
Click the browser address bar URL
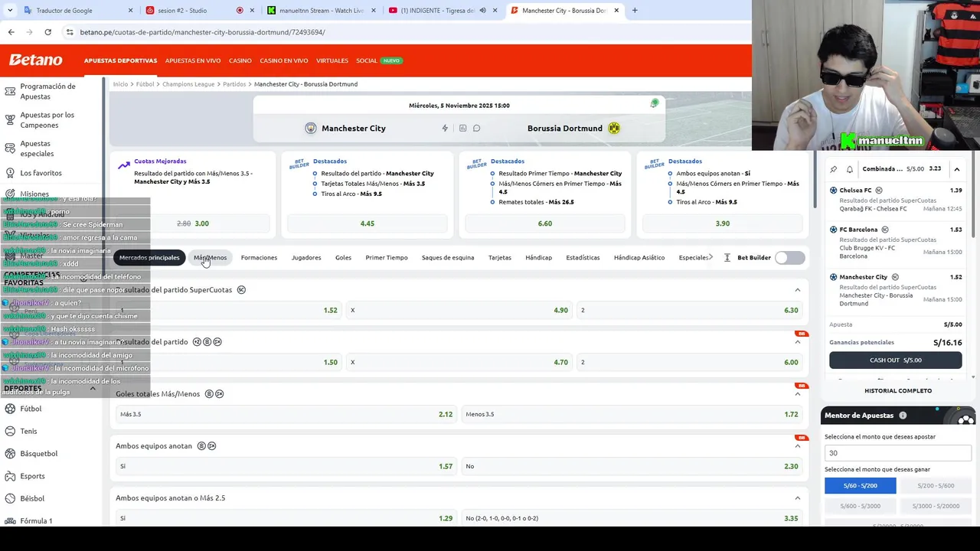(x=203, y=32)
